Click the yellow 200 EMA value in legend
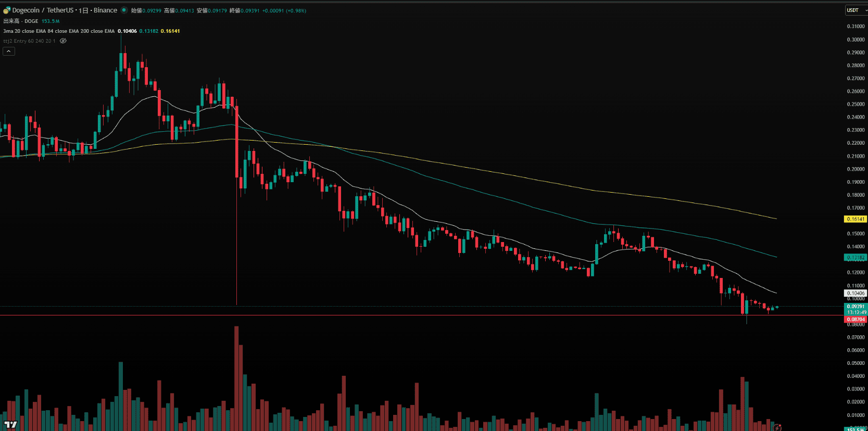Screen dimensions: 868x431 click(170, 31)
